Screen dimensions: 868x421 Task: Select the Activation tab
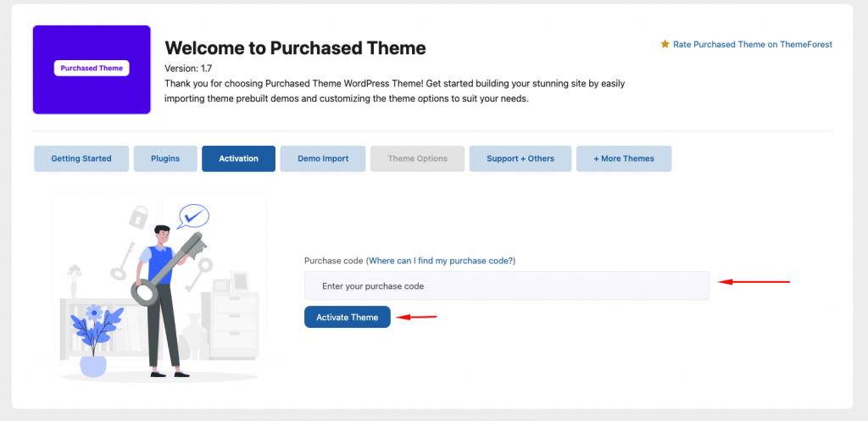tap(238, 158)
